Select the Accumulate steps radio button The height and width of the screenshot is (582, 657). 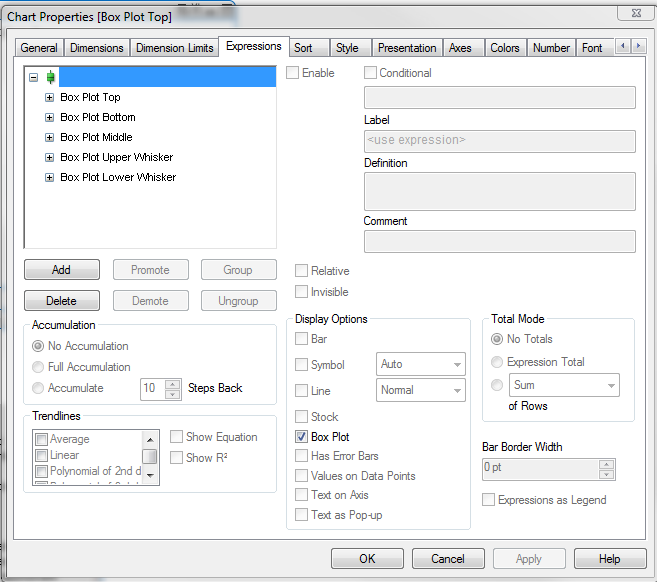click(38, 388)
